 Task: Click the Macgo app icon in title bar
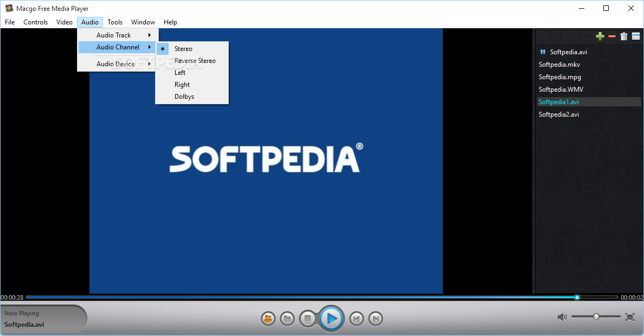tap(9, 8)
